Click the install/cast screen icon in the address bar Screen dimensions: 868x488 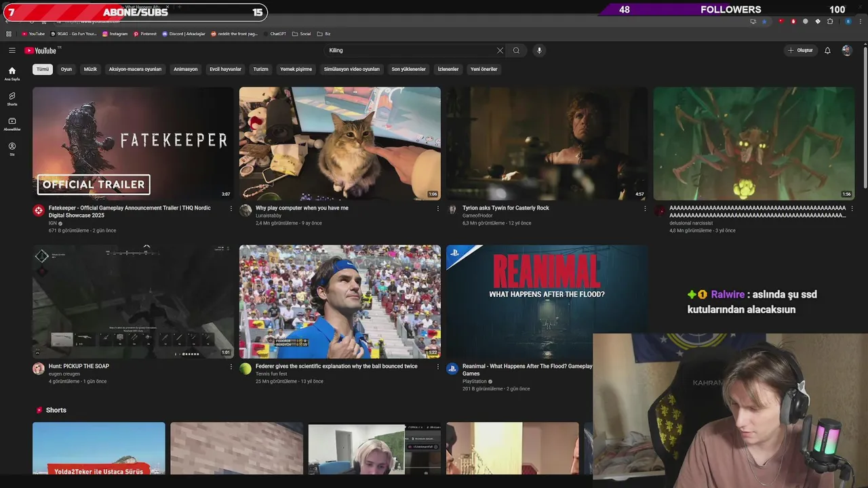pos(753,21)
